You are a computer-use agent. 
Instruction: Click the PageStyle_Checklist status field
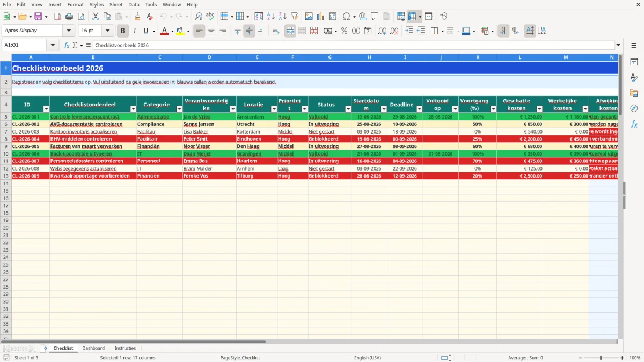[x=240, y=358]
